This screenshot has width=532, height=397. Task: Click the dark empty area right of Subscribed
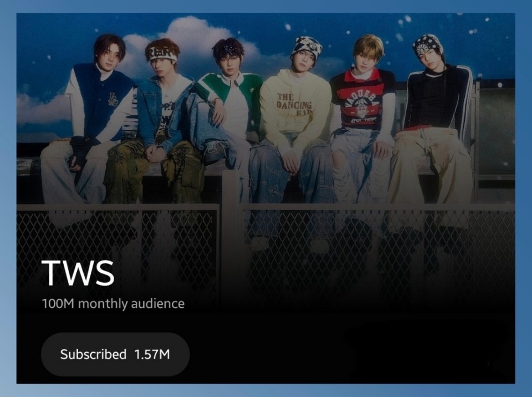point(353,354)
